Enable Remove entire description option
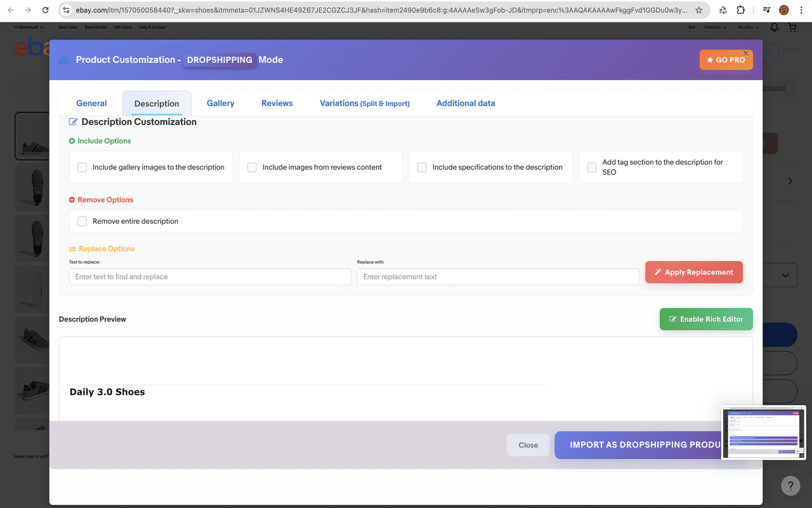 point(82,221)
